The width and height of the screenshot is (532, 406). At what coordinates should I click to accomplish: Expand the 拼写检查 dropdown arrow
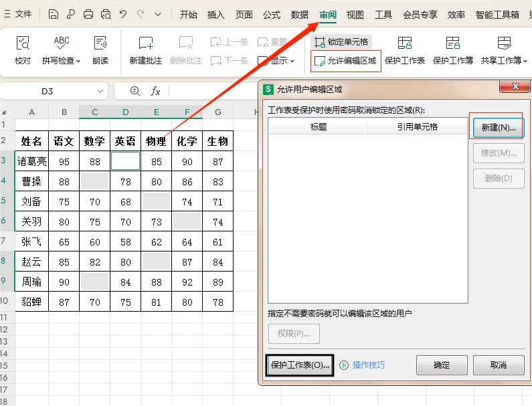click(78, 62)
